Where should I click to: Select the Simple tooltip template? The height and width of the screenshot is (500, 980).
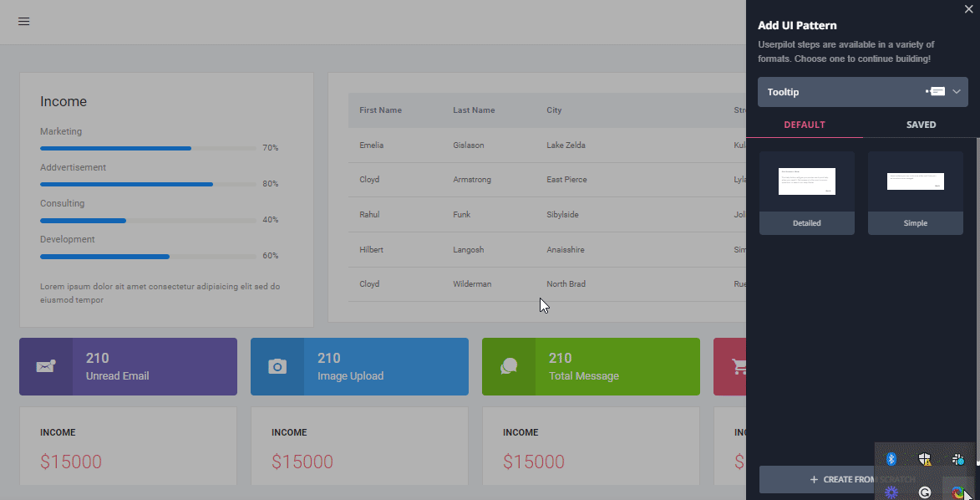(x=915, y=193)
